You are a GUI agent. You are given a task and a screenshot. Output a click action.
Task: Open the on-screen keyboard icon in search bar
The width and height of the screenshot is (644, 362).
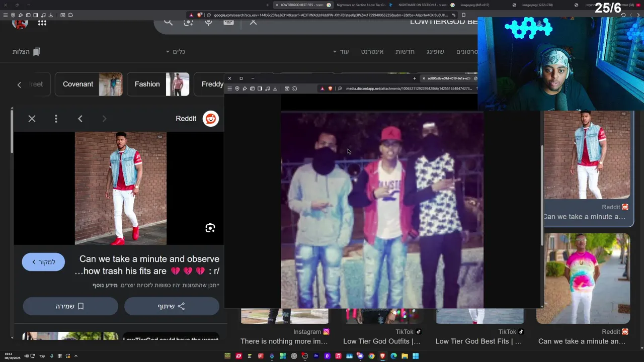tap(228, 22)
